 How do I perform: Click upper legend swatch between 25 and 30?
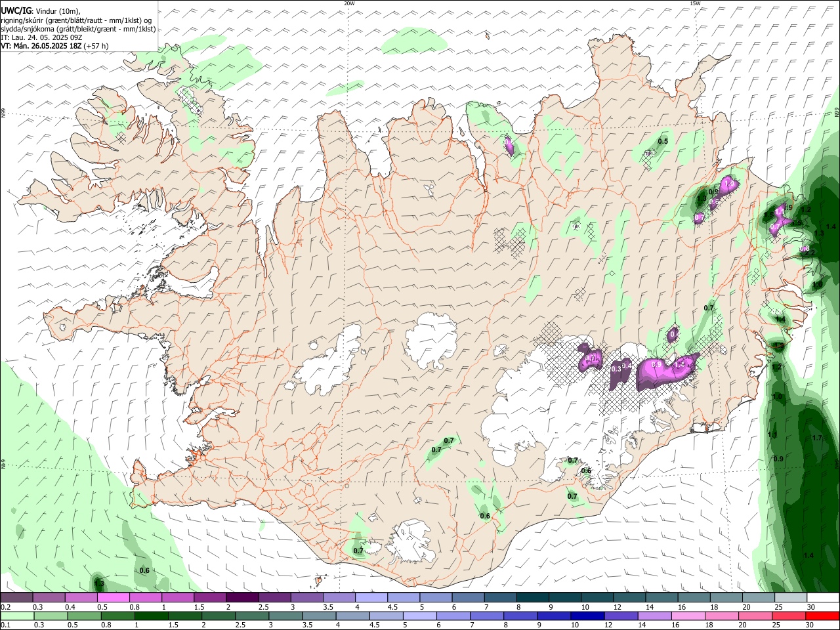coord(790,598)
